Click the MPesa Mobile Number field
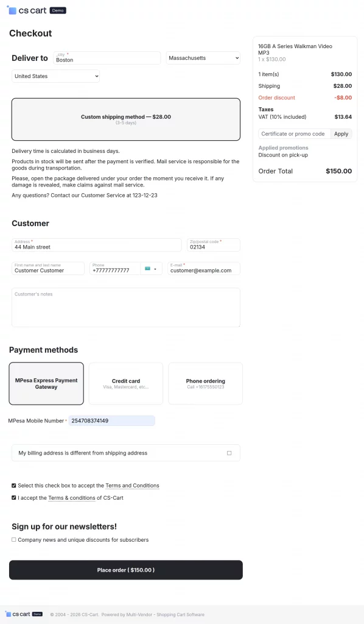 [111, 420]
